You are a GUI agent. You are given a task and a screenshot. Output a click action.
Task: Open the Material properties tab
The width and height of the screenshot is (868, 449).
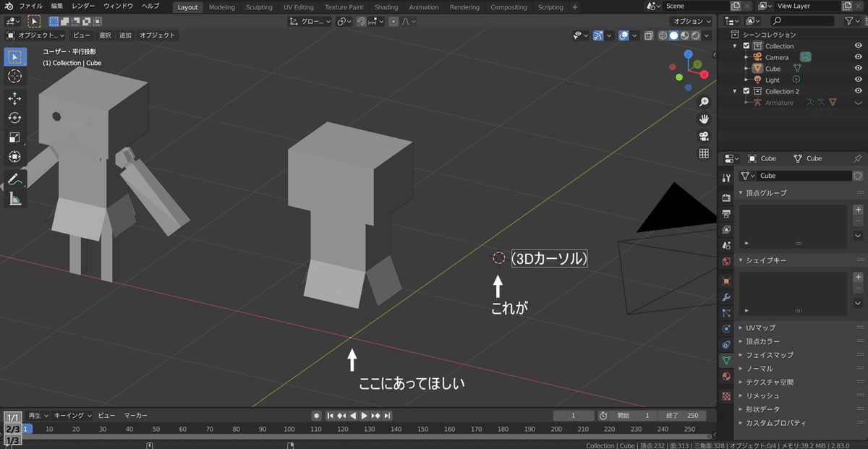tap(726, 377)
